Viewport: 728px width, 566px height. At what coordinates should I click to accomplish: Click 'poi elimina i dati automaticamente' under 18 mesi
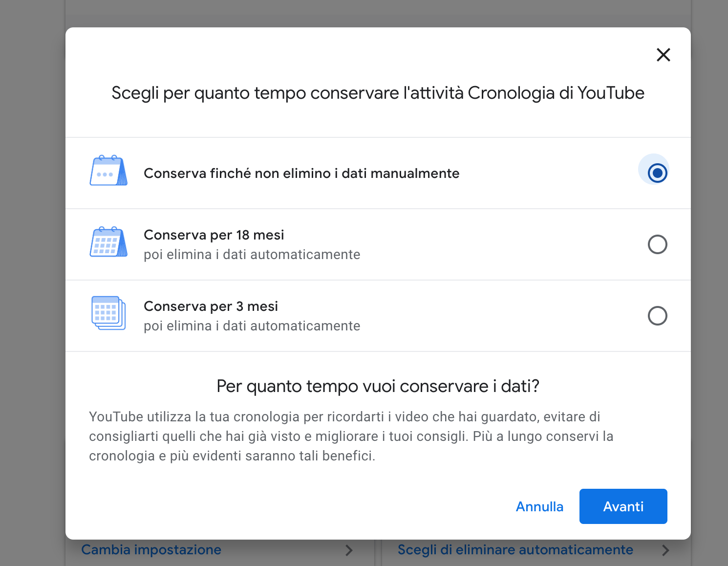tap(252, 255)
